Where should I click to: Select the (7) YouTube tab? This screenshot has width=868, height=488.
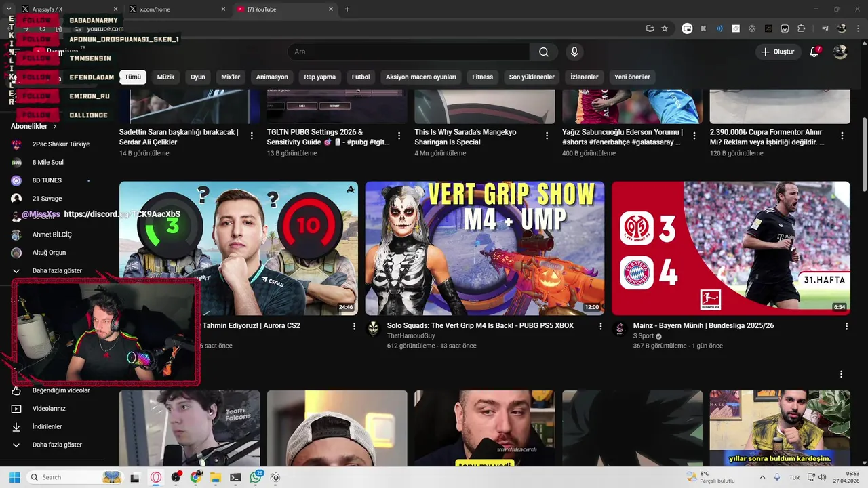point(285,9)
